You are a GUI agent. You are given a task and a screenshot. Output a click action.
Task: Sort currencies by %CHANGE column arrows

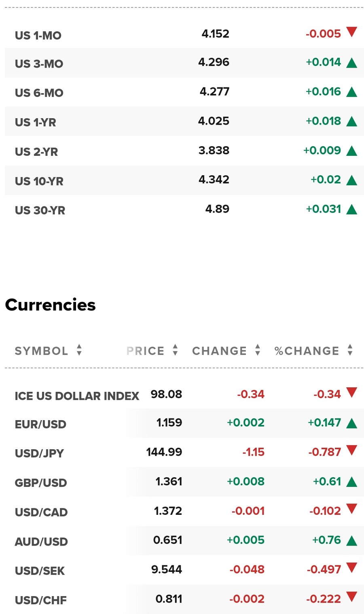tap(350, 350)
